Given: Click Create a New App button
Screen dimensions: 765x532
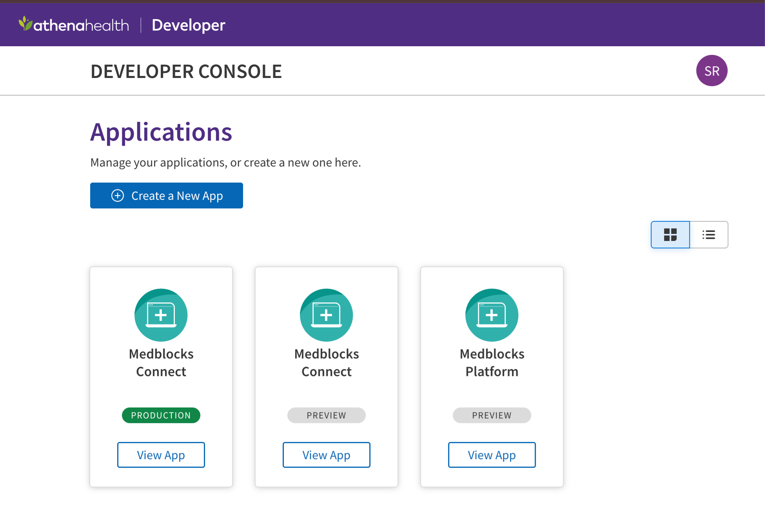Looking at the screenshot, I should [x=167, y=195].
